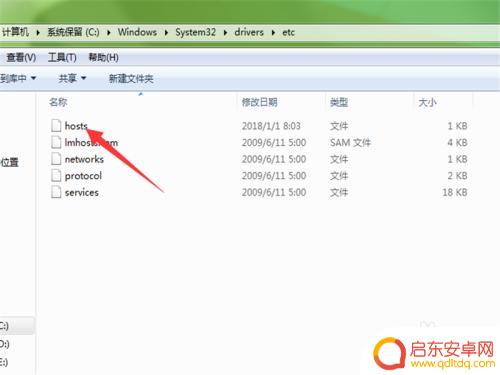Open the 查看(V) menu
The height and width of the screenshot is (375, 500).
(21, 57)
